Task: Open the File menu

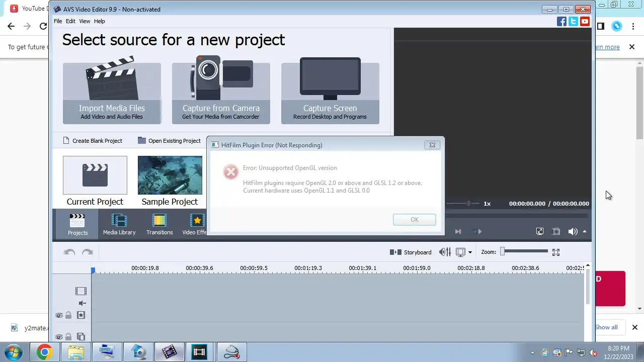Action: tap(58, 21)
